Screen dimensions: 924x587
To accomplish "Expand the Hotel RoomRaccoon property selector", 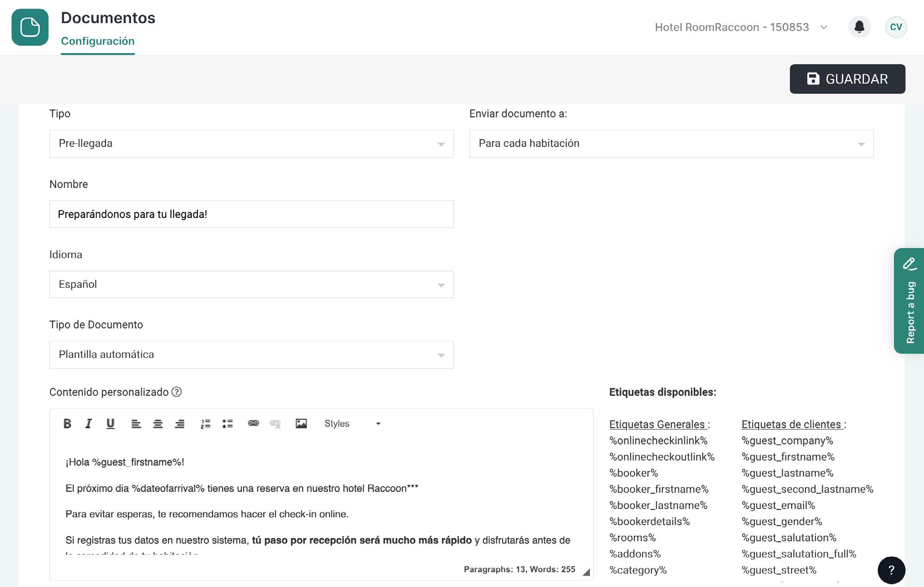I will (x=741, y=27).
